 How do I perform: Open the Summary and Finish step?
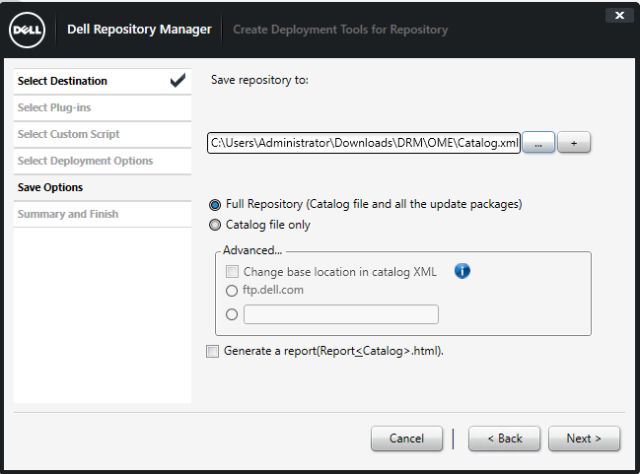click(67, 214)
